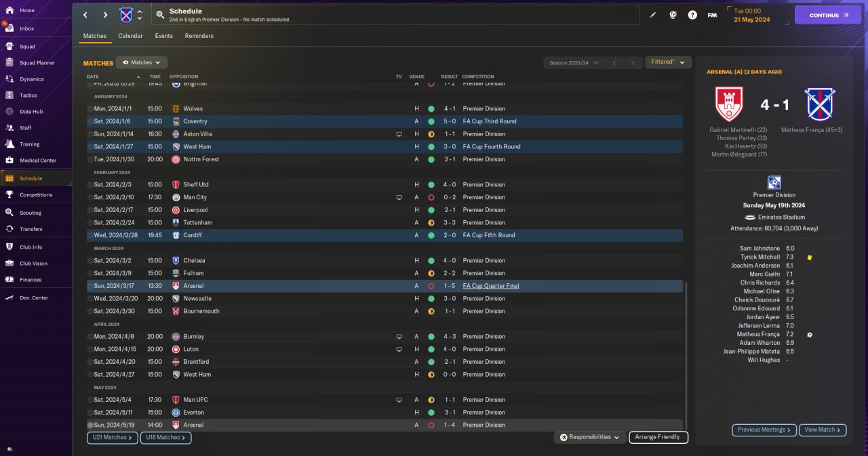Screen dimensions: 868x456
Task: Open the Staff icon
Action: pos(9,128)
